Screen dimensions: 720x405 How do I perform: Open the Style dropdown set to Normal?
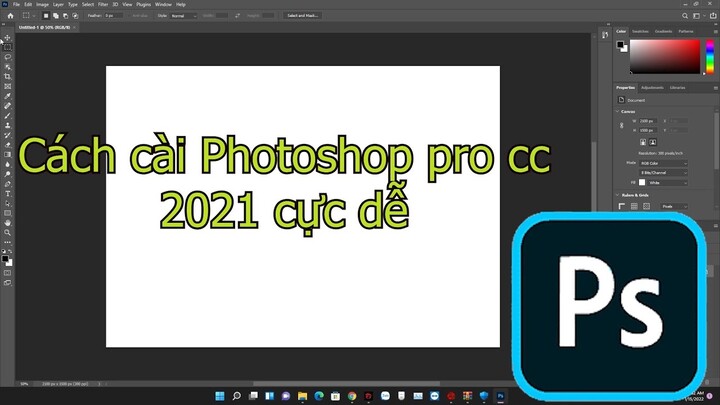(x=183, y=16)
